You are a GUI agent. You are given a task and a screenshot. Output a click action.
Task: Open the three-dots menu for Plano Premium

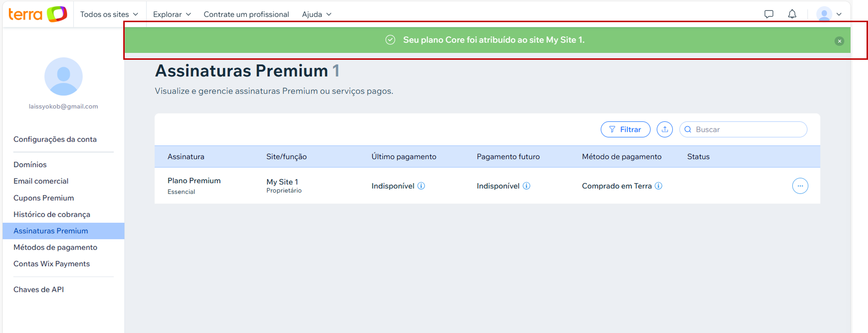pos(800,186)
